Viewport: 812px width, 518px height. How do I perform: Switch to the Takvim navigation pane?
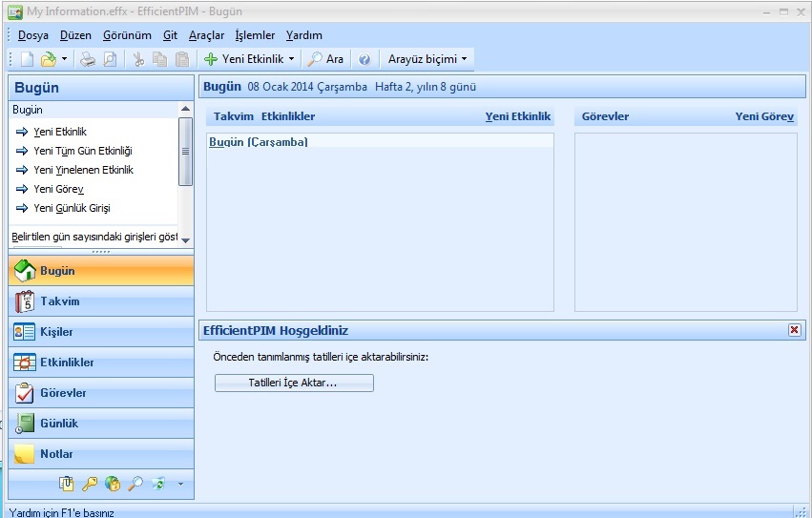[101, 300]
